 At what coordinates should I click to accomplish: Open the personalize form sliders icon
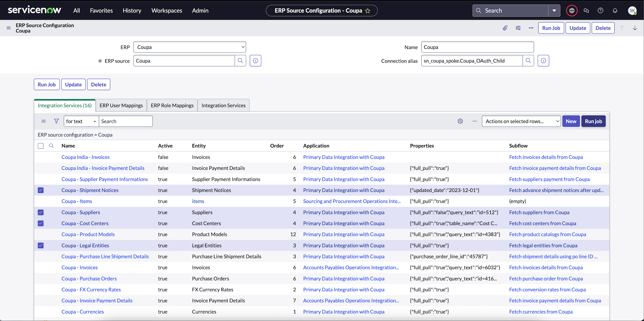click(x=518, y=28)
